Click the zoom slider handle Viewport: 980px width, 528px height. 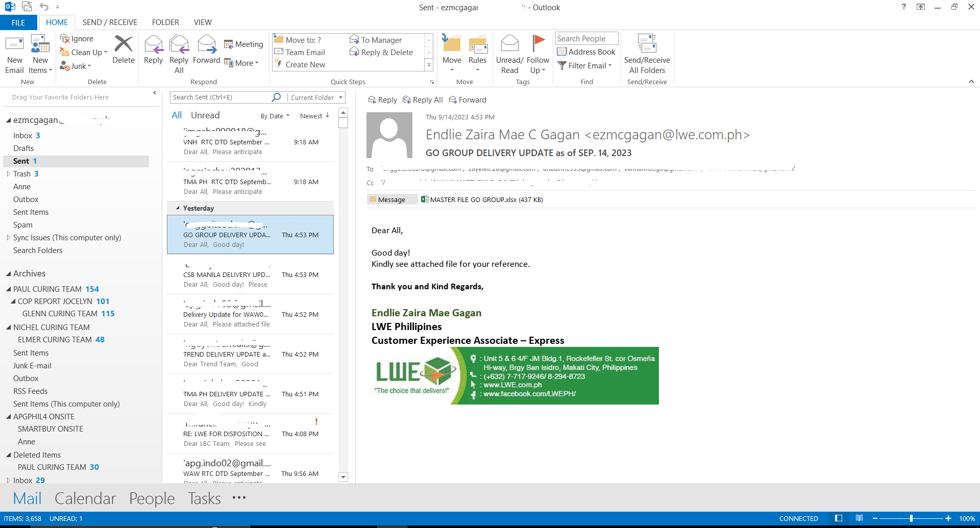coord(911,518)
